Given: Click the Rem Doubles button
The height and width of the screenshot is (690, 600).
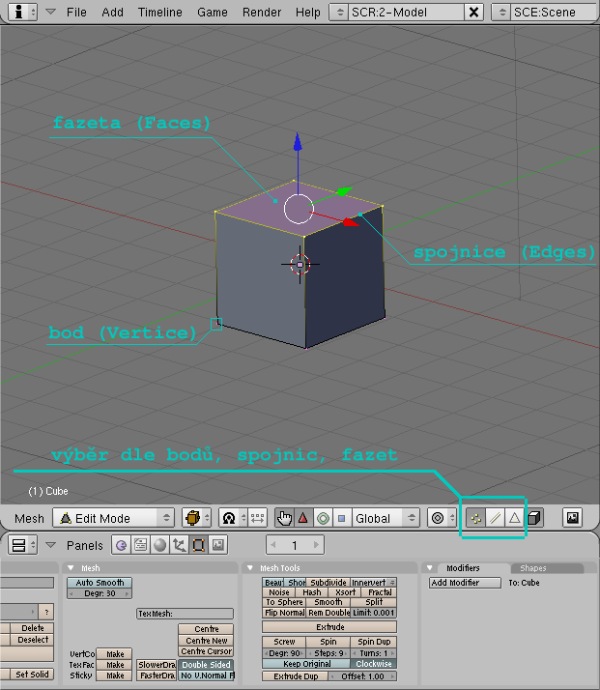Looking at the screenshot, I should 328,613.
